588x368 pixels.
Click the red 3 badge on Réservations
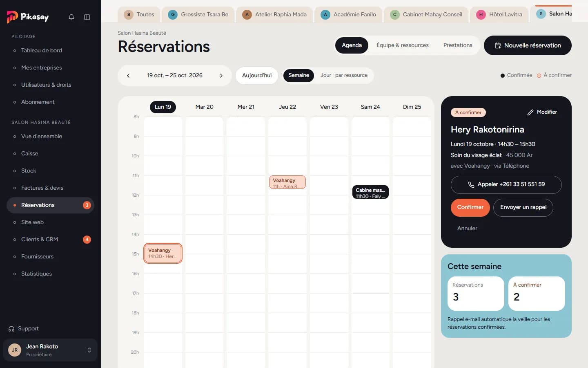(87, 205)
